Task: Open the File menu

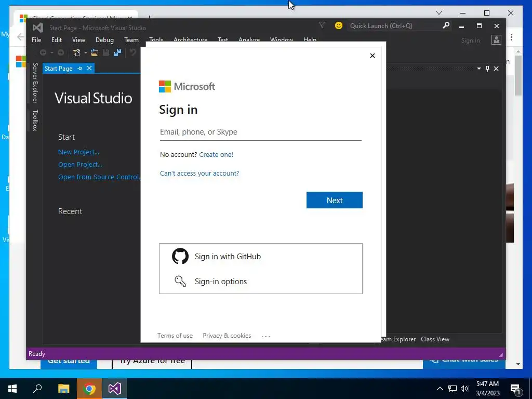Action: (36, 39)
